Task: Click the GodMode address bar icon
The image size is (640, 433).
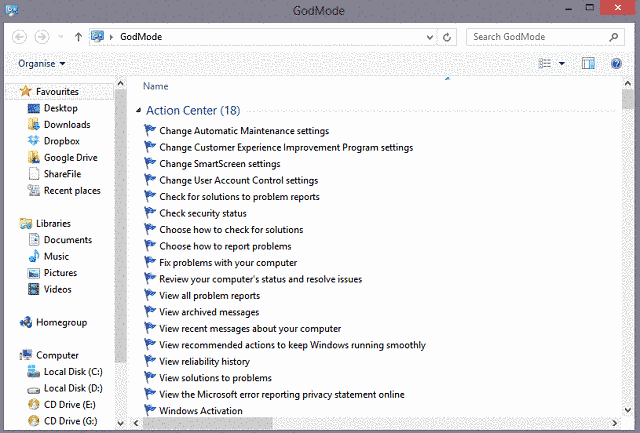Action: click(97, 36)
